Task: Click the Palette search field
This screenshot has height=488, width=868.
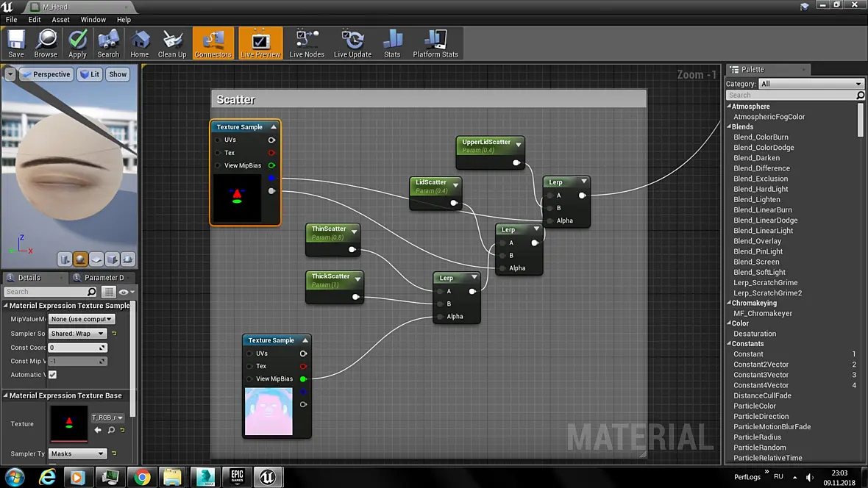Action: click(x=795, y=95)
